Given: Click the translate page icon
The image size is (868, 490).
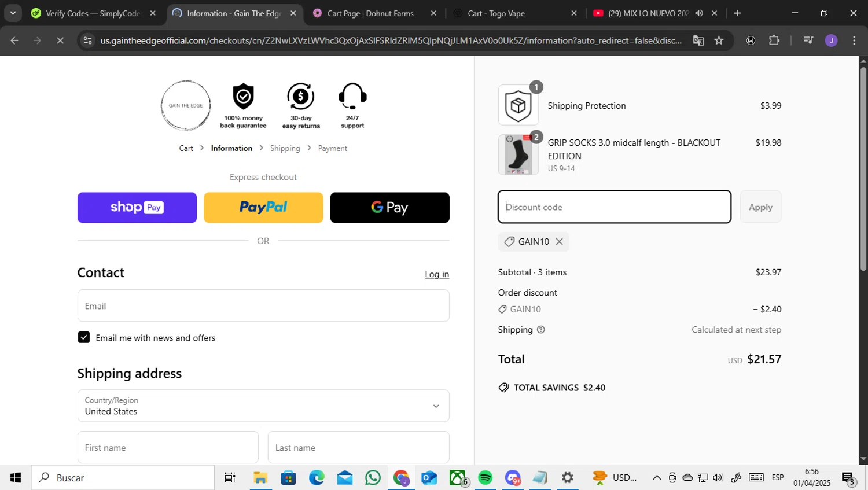Looking at the screenshot, I should (698, 40).
